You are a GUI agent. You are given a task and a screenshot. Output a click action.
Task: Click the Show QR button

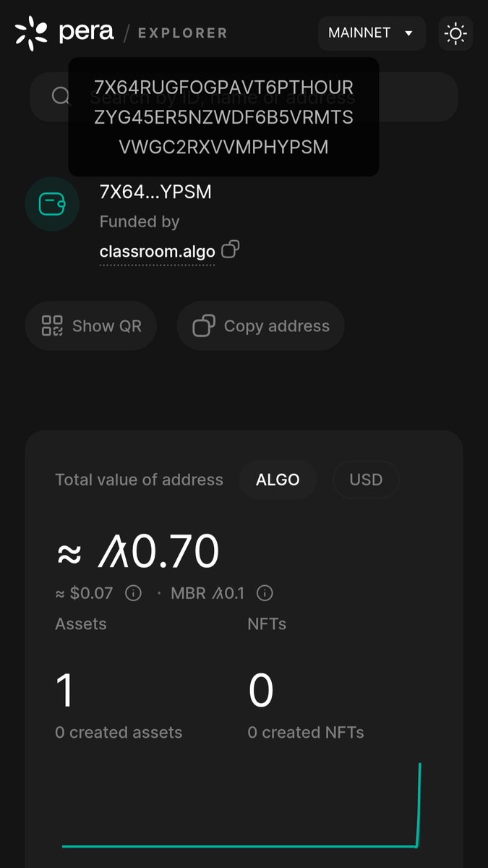91,326
